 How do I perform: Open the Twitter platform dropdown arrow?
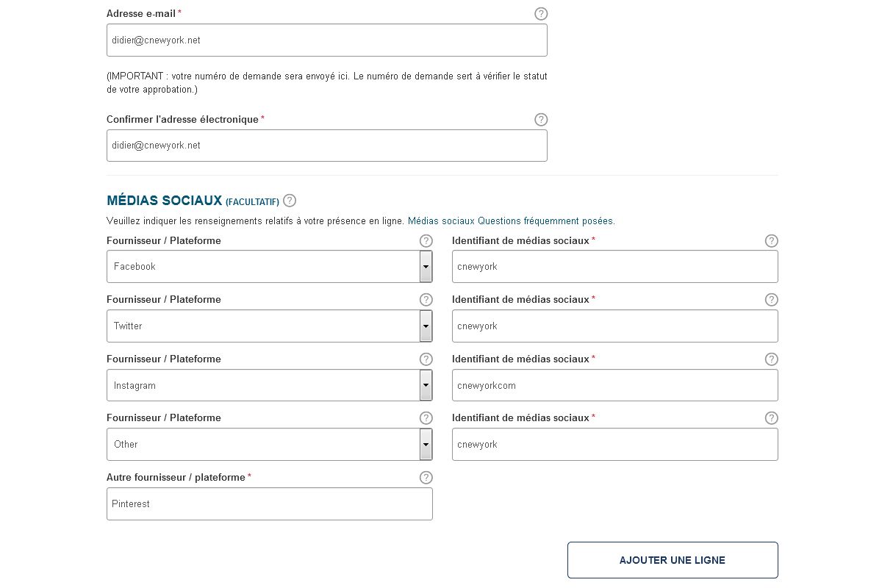tap(426, 326)
